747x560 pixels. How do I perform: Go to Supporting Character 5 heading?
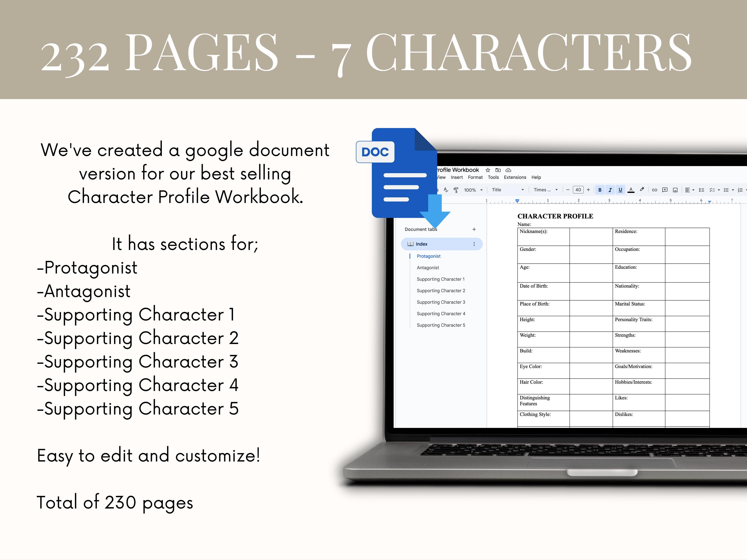point(441,325)
